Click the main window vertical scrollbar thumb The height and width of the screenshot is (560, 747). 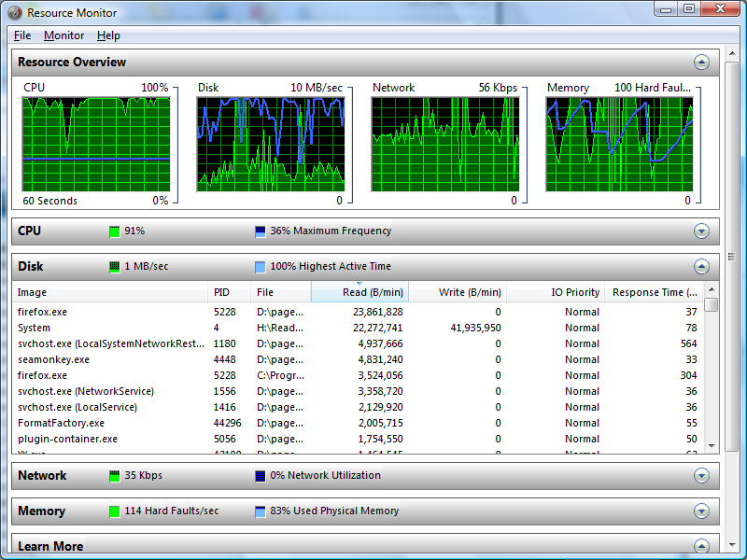732,257
